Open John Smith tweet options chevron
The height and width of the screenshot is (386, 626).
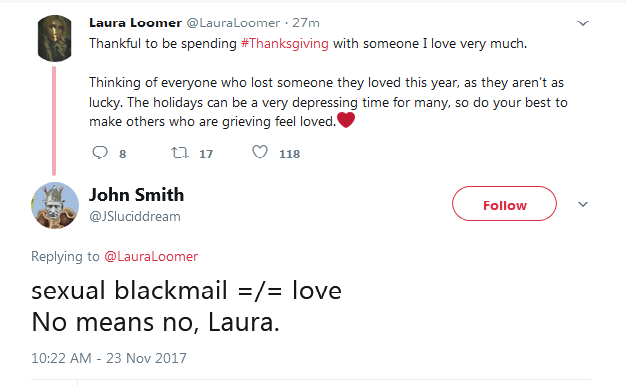583,204
